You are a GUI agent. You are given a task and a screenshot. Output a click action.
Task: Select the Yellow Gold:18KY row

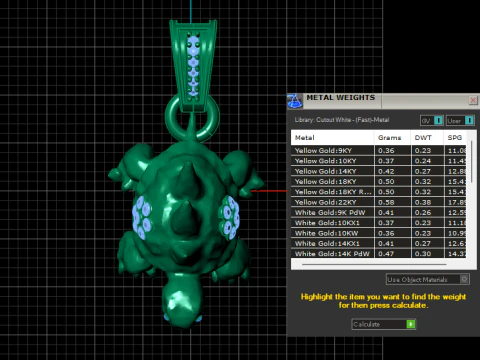tap(379, 181)
